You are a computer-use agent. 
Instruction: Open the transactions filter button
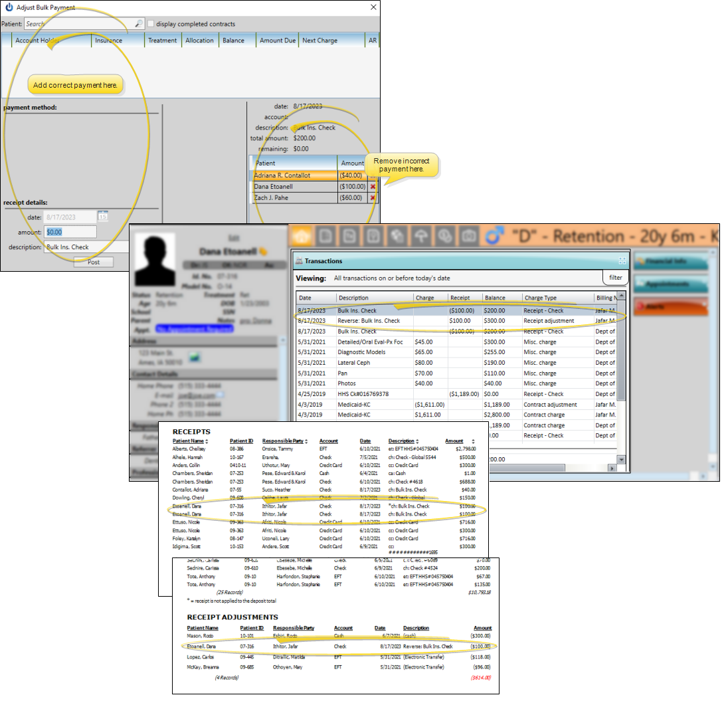[x=615, y=277]
